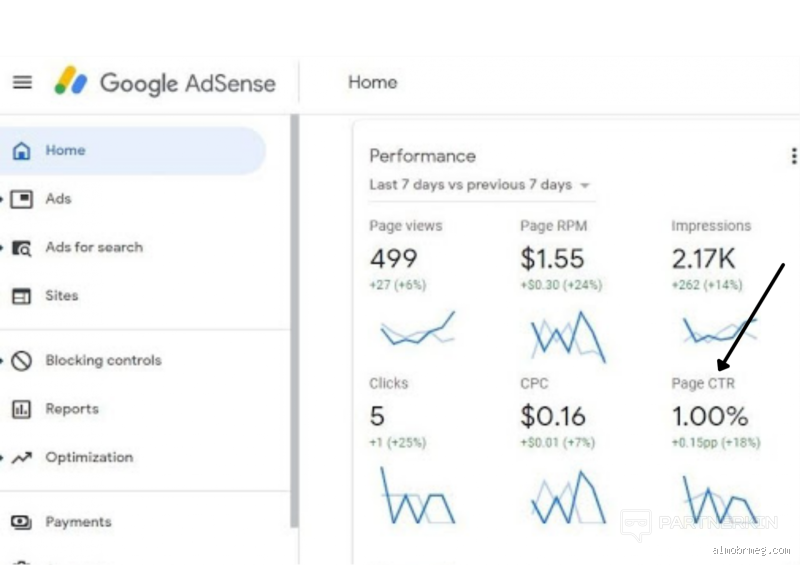Image resolution: width=800 pixels, height=565 pixels.
Task: Click the Payments sidebar icon
Action: point(21,522)
